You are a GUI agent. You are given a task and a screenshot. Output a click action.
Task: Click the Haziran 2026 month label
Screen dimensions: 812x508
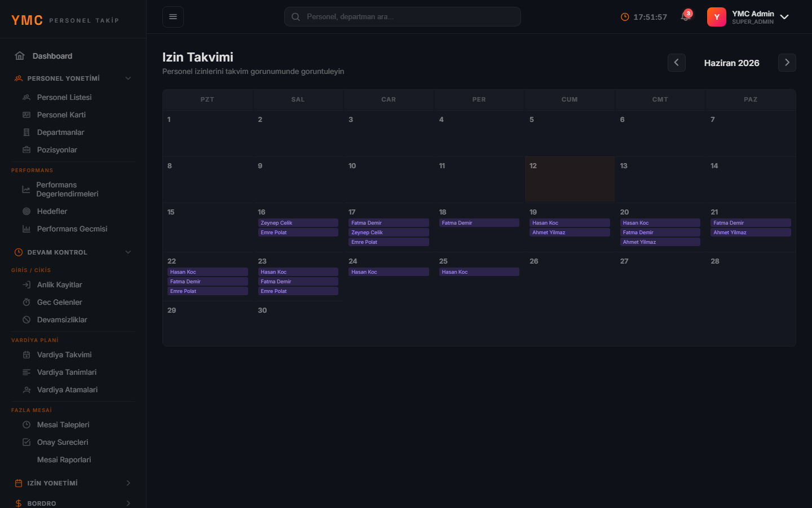732,63
